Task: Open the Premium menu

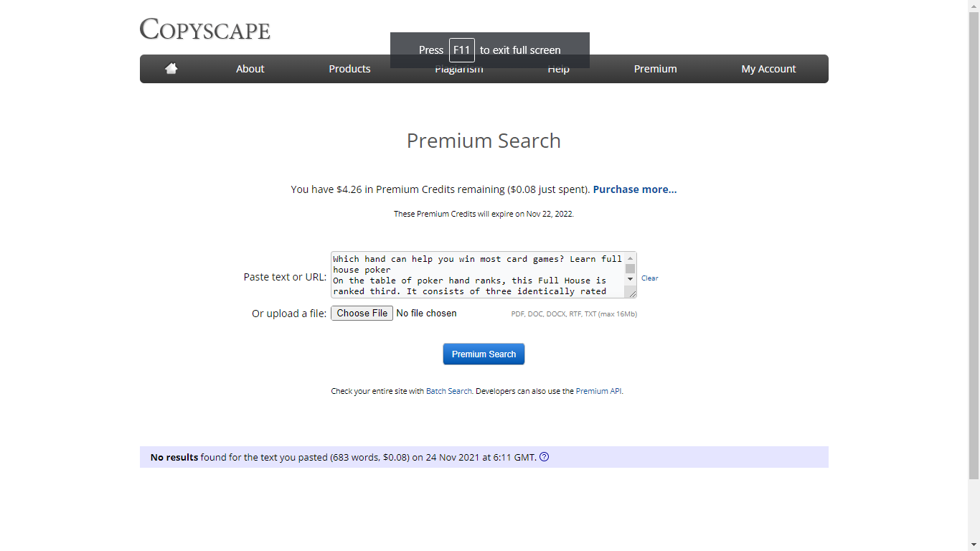Action: (x=655, y=69)
